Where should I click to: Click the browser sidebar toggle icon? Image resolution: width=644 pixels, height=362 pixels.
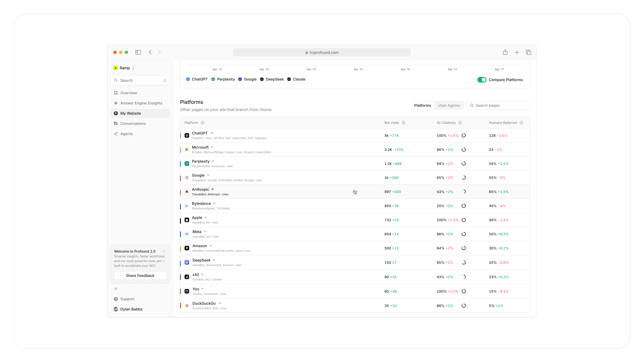click(x=138, y=52)
